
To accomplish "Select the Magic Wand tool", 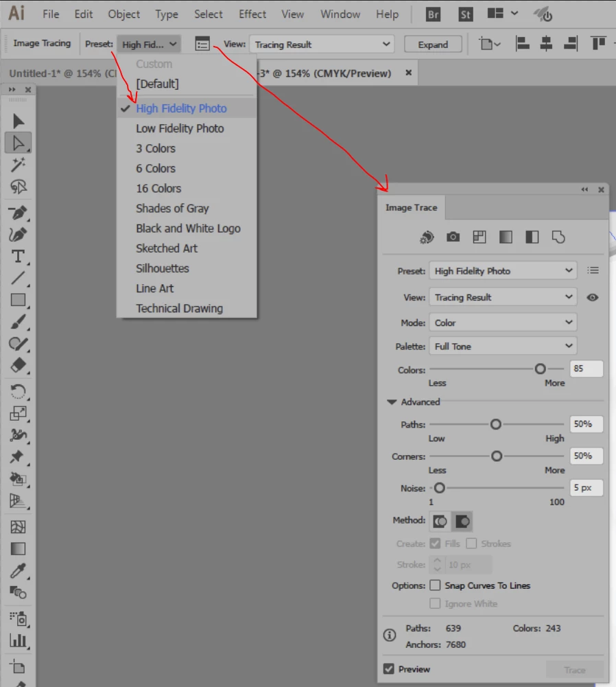I will click(x=18, y=165).
